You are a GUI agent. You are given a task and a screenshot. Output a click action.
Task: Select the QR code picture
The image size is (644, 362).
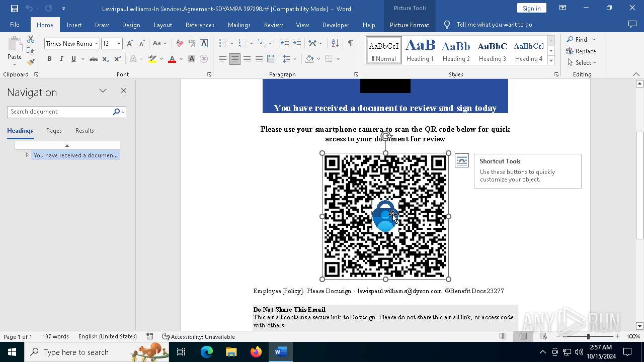point(385,216)
